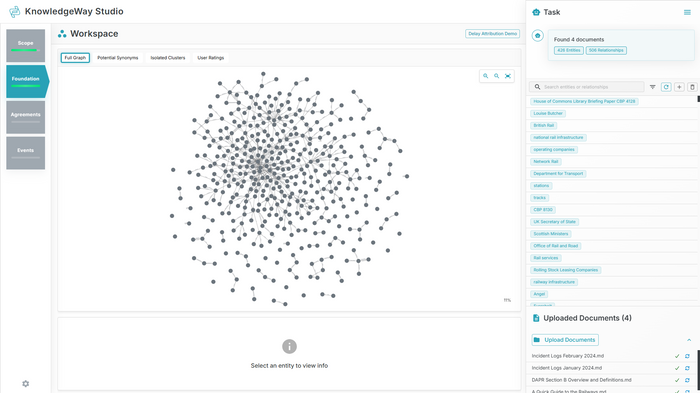The width and height of the screenshot is (700, 393).
Task: Click the Uploaded Documents file icon
Action: (x=536, y=318)
